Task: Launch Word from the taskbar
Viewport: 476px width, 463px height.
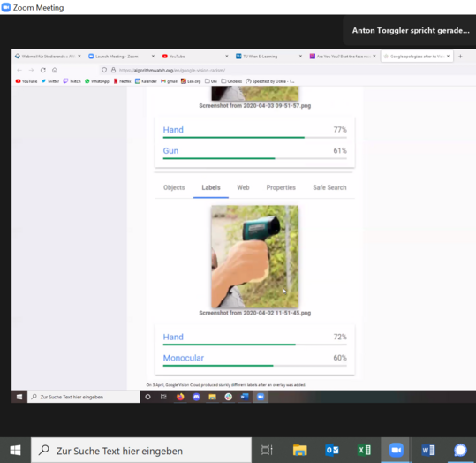Action: click(428, 450)
